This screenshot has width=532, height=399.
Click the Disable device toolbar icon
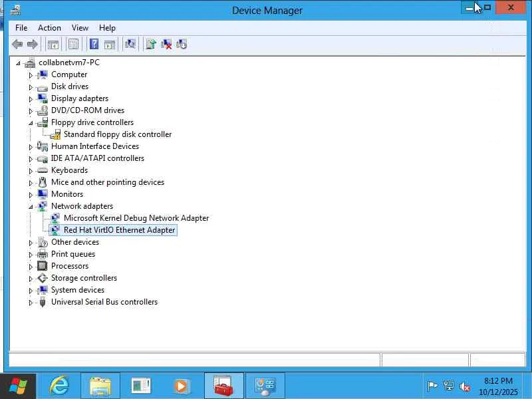(182, 44)
